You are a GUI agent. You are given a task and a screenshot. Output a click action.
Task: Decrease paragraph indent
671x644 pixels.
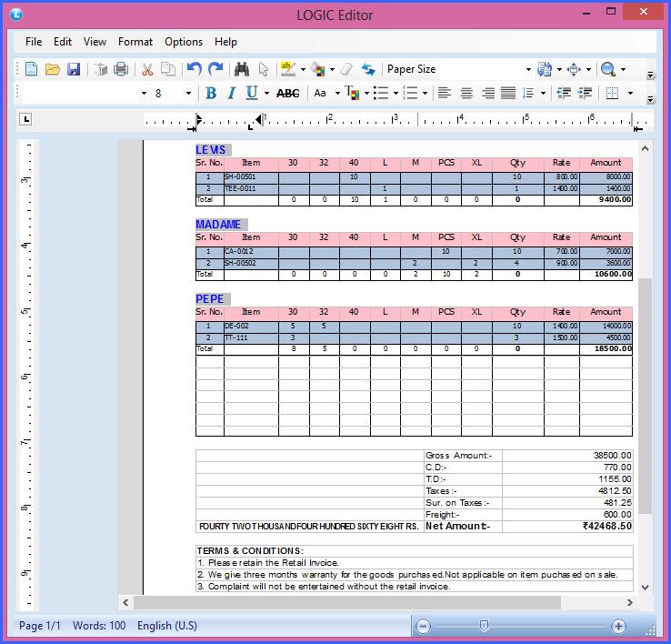coord(564,93)
